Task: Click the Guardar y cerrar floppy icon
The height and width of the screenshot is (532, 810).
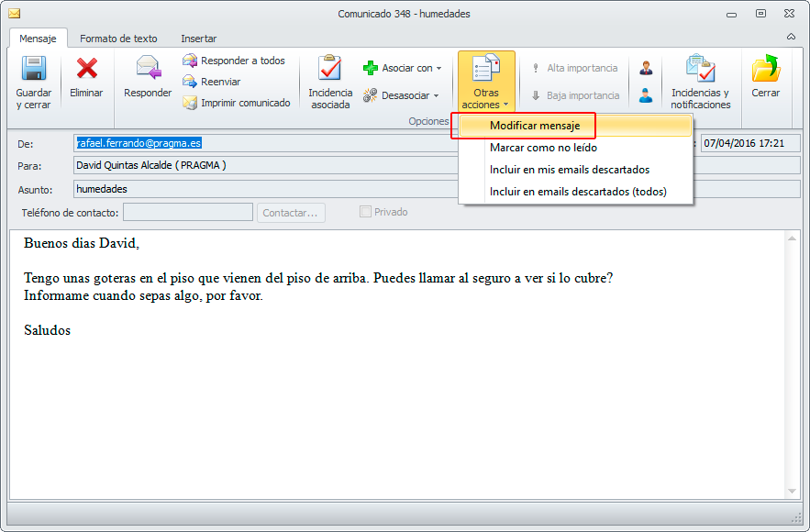Action: point(34,68)
